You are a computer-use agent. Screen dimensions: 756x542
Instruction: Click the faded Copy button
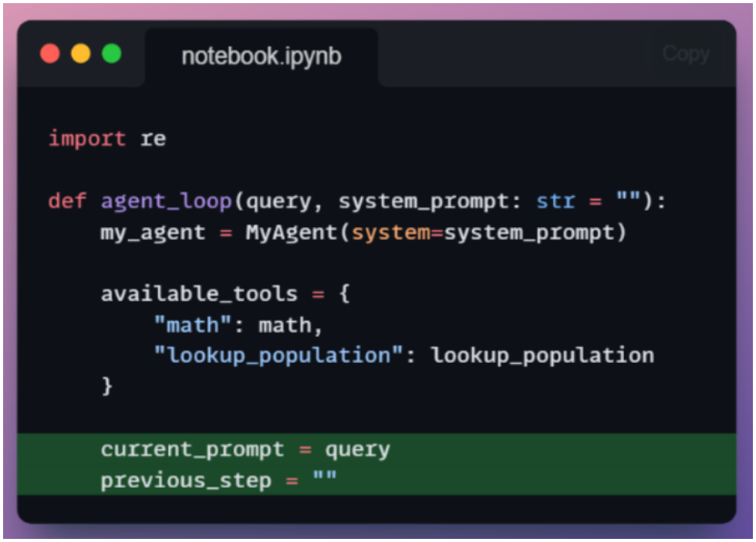click(686, 53)
